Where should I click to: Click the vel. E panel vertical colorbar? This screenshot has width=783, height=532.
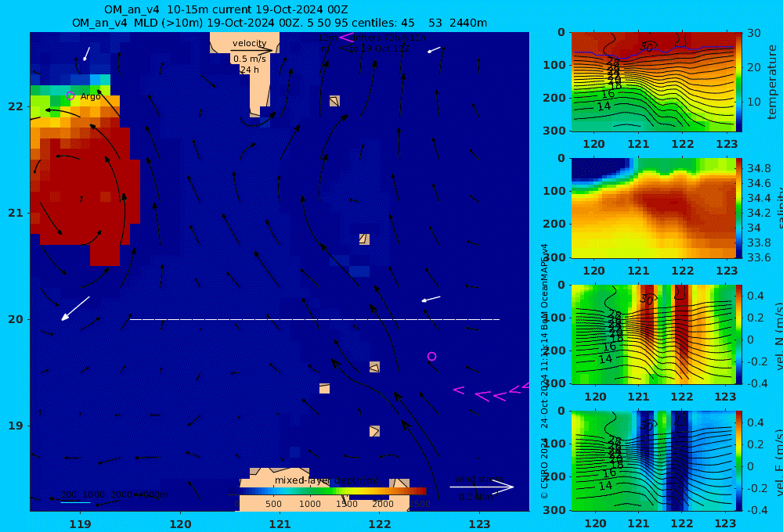[x=738, y=461]
